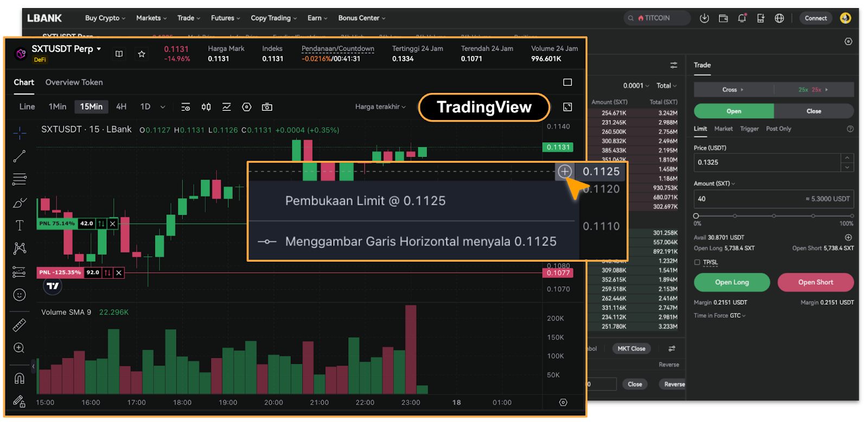Select the brush drawing tool

pyautogui.click(x=20, y=203)
